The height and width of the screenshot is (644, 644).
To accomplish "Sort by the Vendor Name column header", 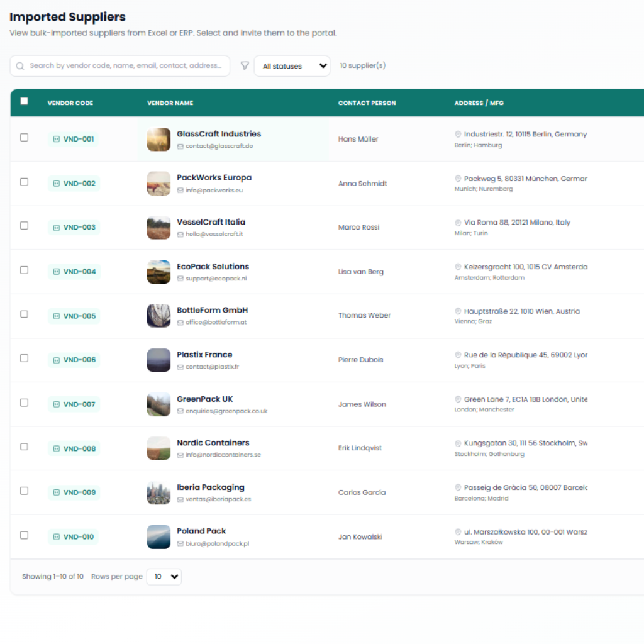I will pyautogui.click(x=170, y=103).
